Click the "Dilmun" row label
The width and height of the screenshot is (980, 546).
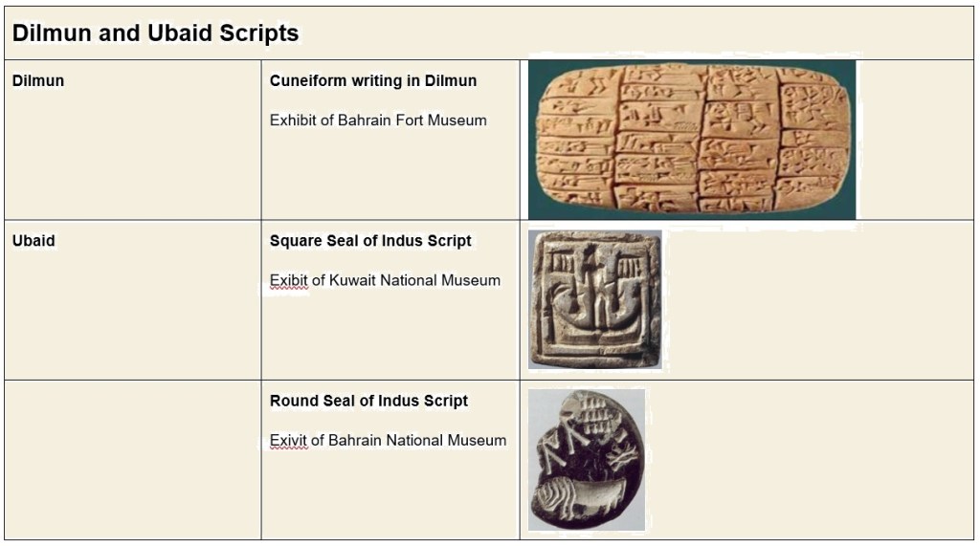(x=38, y=80)
